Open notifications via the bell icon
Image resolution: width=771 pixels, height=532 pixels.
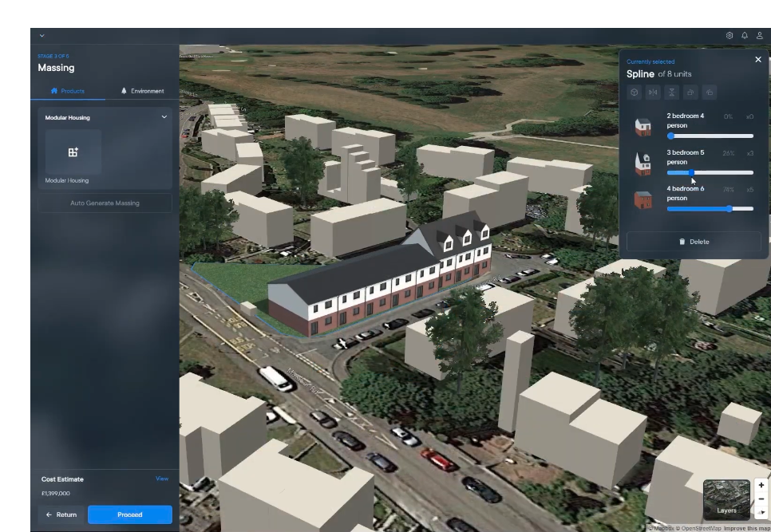pyautogui.click(x=746, y=35)
